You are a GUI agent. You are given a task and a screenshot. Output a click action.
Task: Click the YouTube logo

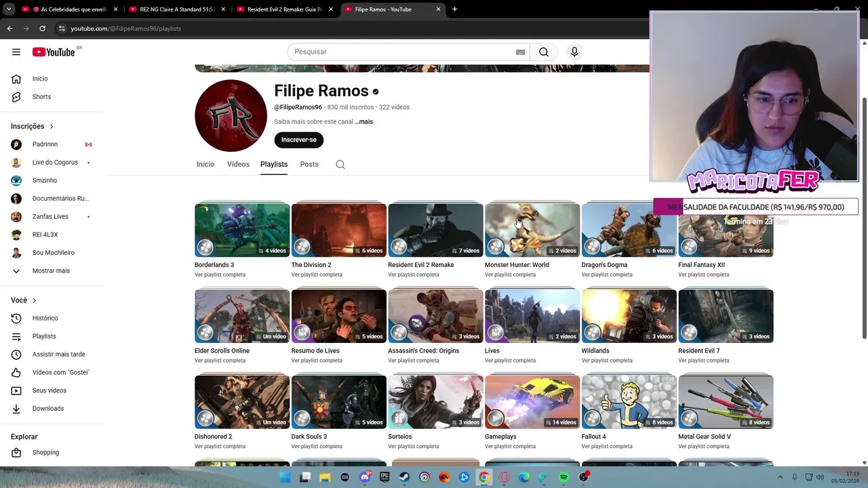click(x=54, y=52)
